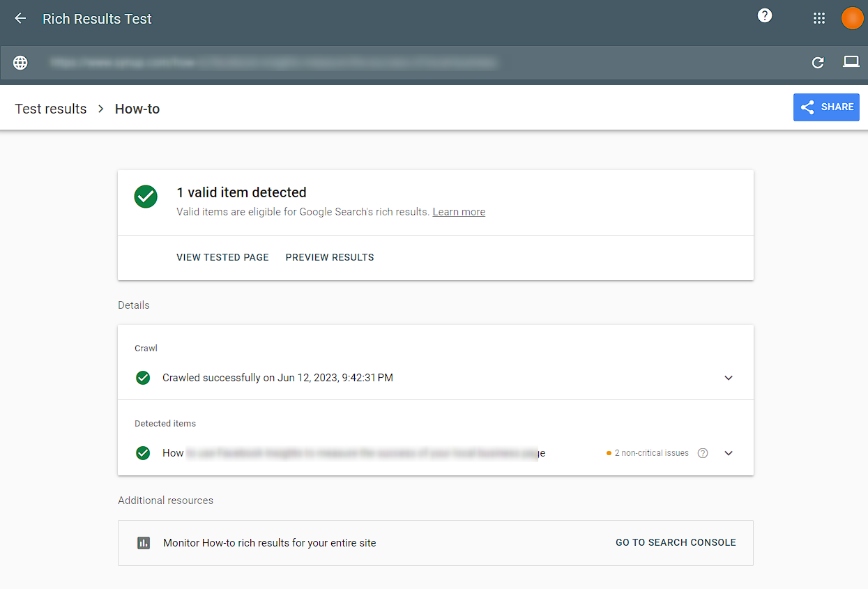868x589 pixels.
Task: Open the Learn more link
Action: coord(459,212)
